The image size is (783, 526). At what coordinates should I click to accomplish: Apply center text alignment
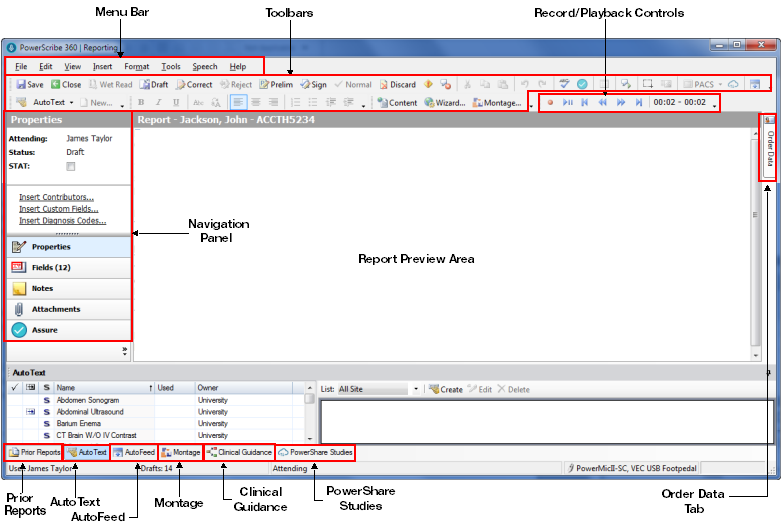pyautogui.click(x=256, y=102)
